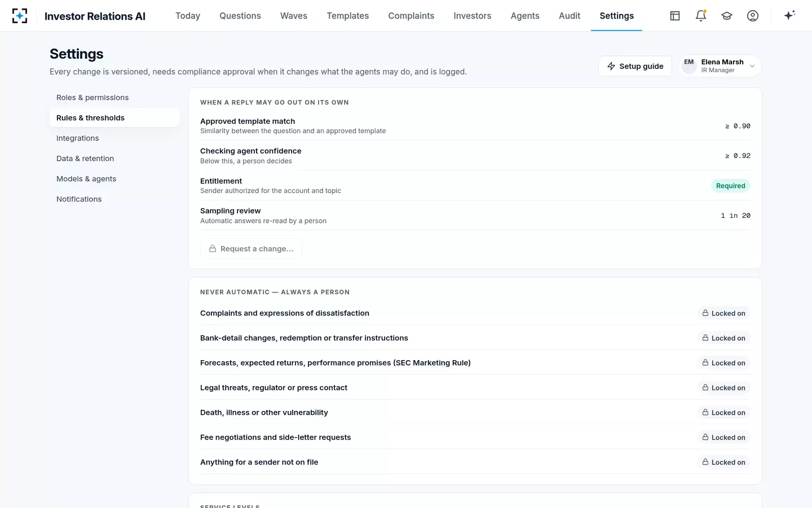This screenshot has height=508, width=812.
Task: Click the EM avatar for Elena Marsh
Action: point(689,66)
